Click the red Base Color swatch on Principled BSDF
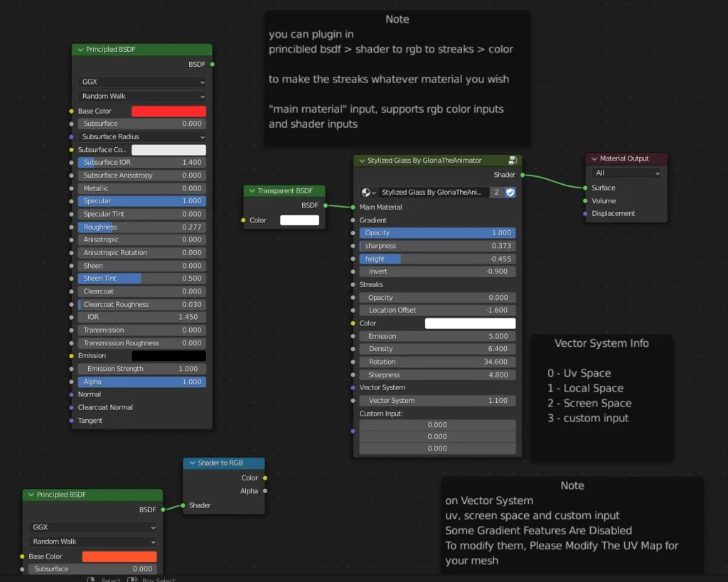This screenshot has height=582, width=728. [x=168, y=111]
